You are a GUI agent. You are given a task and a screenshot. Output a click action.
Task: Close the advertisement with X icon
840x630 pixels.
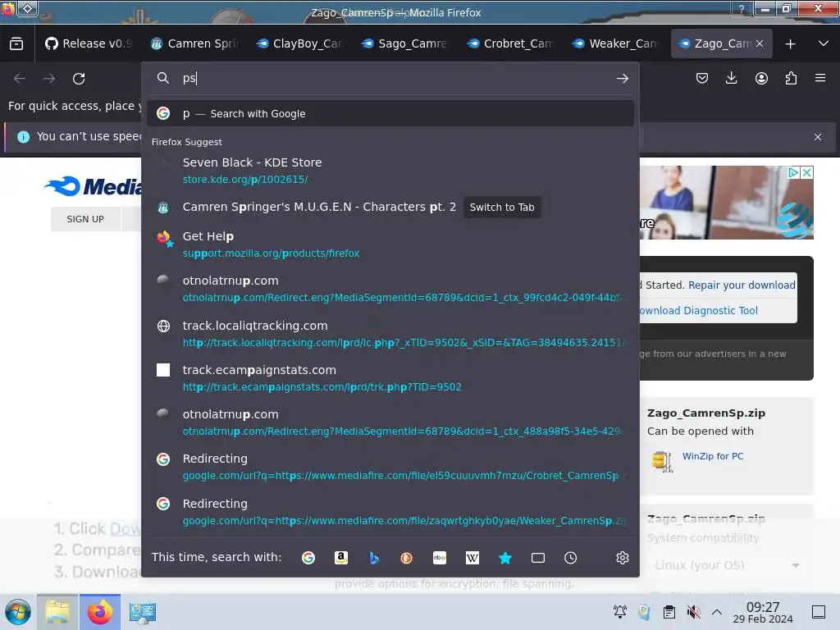coord(807,172)
